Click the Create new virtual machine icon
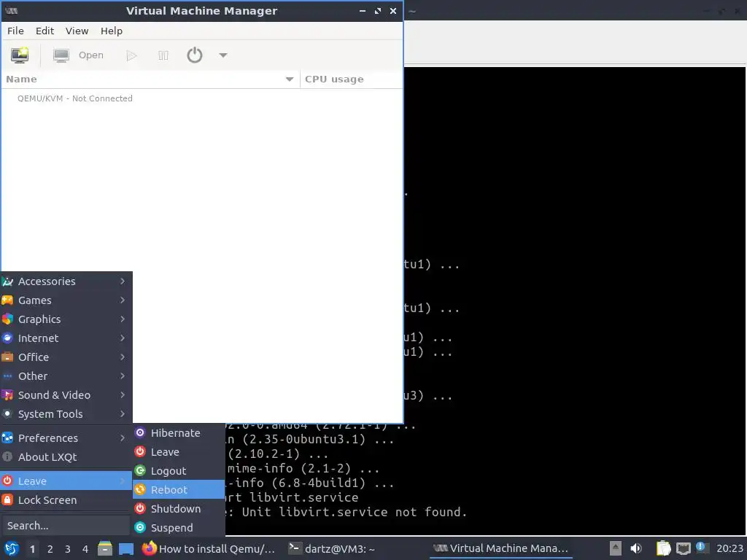This screenshot has height=560, width=747. tap(20, 55)
